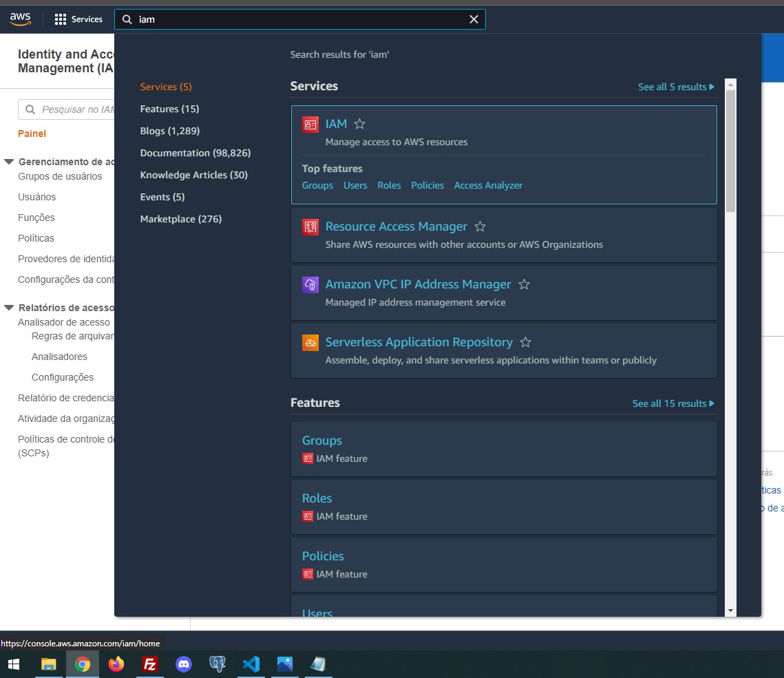View Marketplace (276) results
This screenshot has width=784, height=678.
[x=181, y=219]
